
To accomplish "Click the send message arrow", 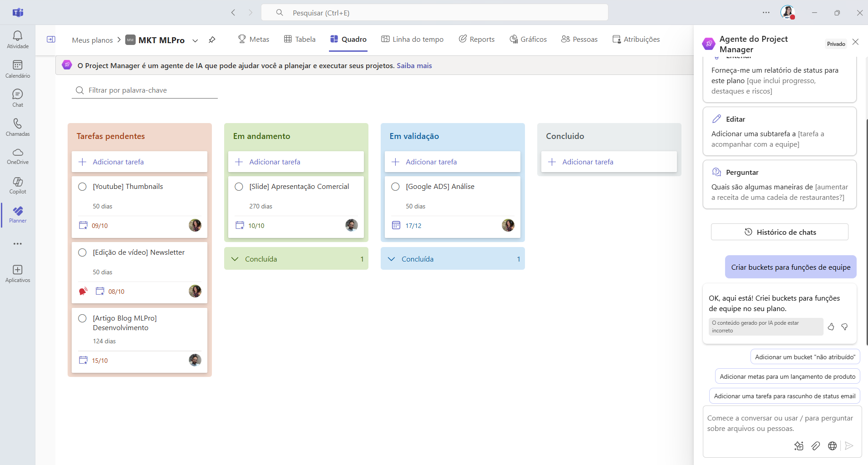I will pyautogui.click(x=849, y=446).
